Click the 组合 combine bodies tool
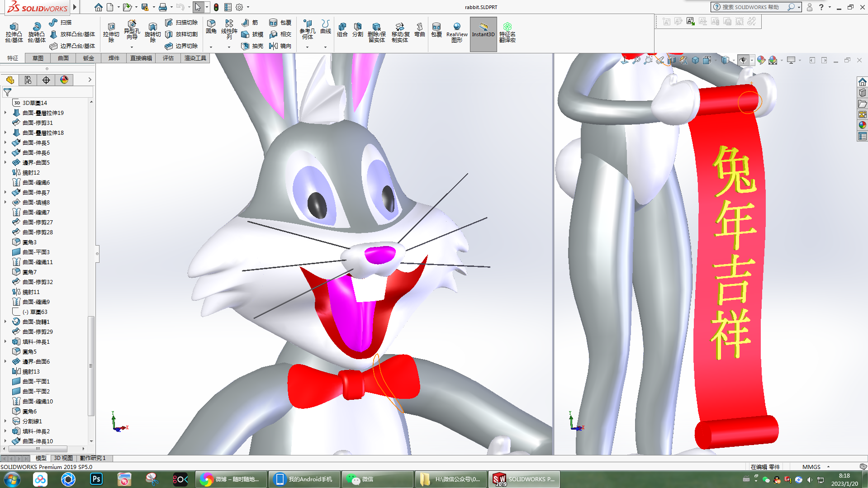Viewport: 868px width, 488px height. 342,30
